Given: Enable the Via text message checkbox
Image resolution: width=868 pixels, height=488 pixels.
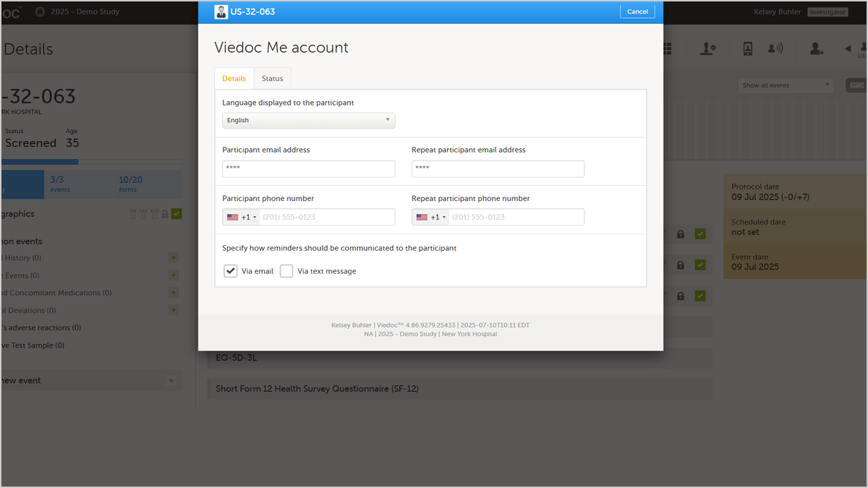Looking at the screenshot, I should pos(286,271).
